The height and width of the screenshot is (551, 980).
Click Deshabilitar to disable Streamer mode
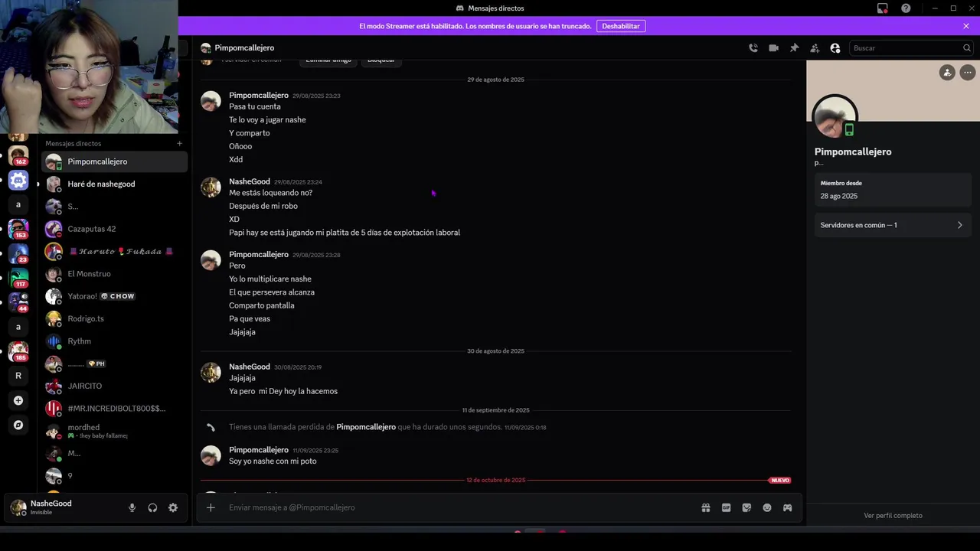(x=621, y=26)
